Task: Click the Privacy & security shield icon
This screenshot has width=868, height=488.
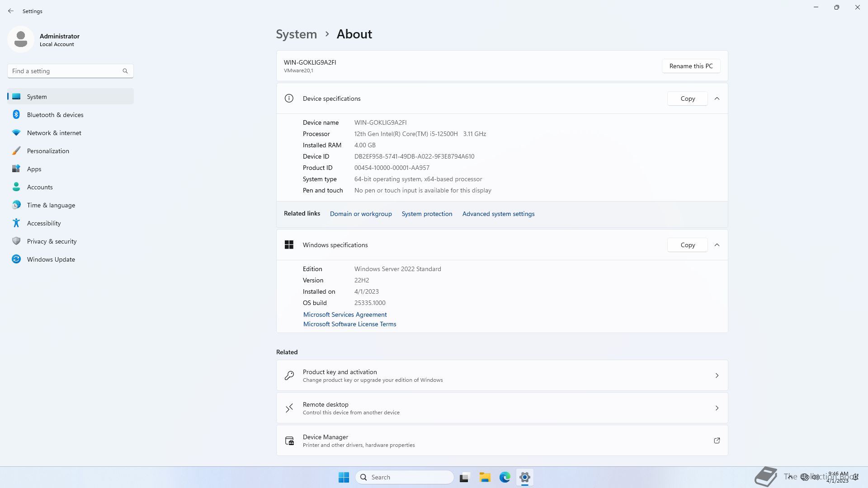Action: click(x=16, y=241)
